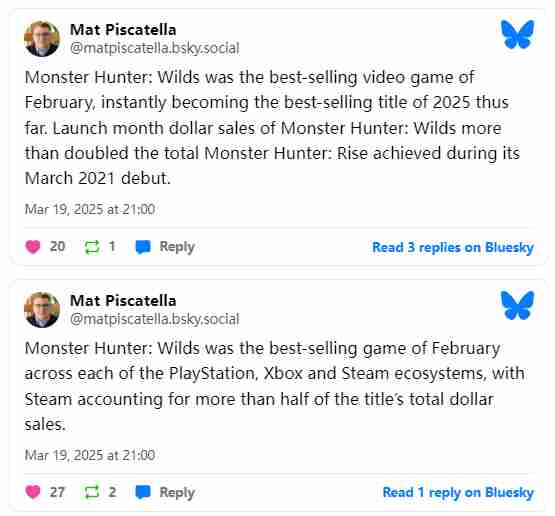Like the second post with 27 likes
Image resolution: width=555 pixels, height=516 pixels.
coord(33,492)
